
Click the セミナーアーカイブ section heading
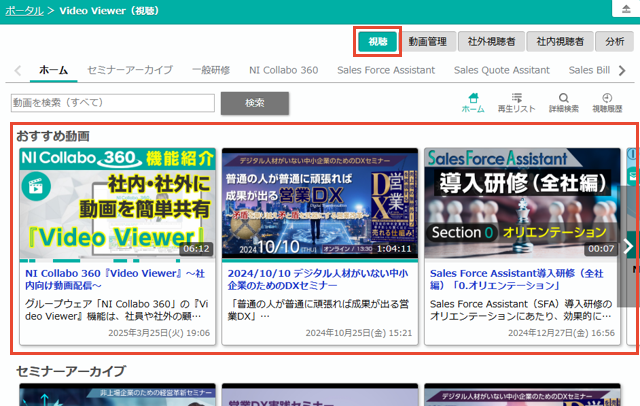(71, 371)
